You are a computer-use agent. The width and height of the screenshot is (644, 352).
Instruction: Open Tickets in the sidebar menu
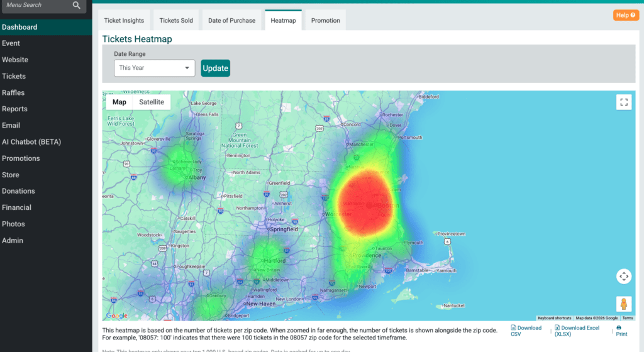tap(46, 76)
